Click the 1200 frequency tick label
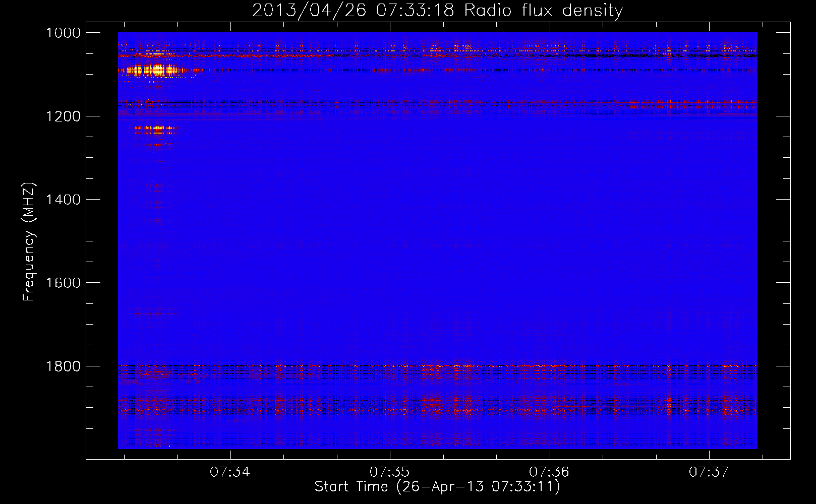The image size is (816, 504). (63, 116)
